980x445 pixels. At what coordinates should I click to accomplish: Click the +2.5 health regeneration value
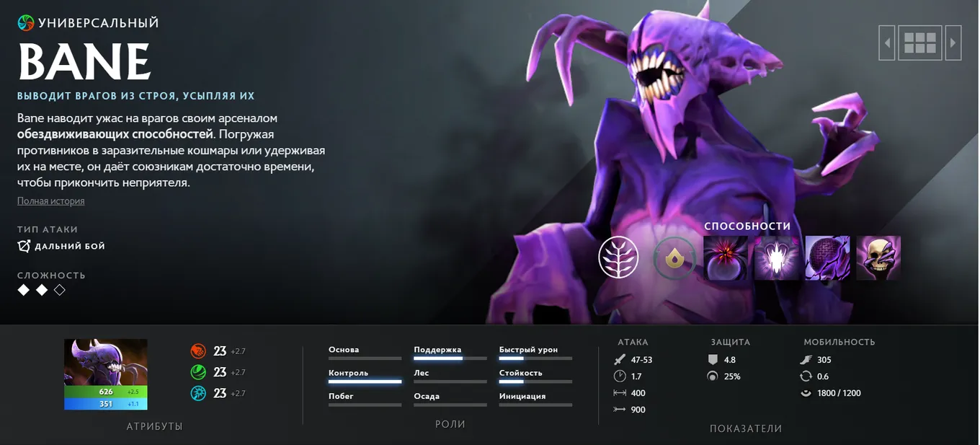[x=133, y=392]
